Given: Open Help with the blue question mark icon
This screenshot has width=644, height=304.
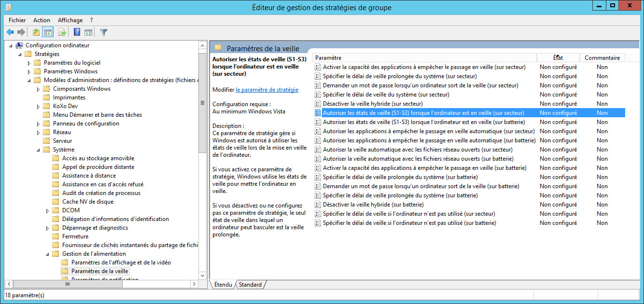Looking at the screenshot, I should [77, 32].
